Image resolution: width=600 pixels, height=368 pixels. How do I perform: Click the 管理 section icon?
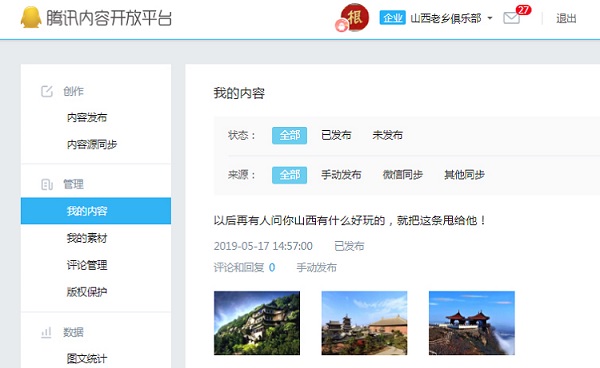(47, 184)
